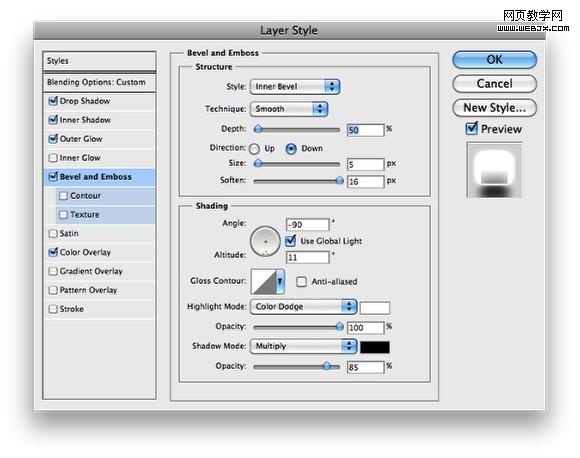This screenshot has height=458, width=580.
Task: Open Shadow Mode dropdown showing Multiply
Action: click(304, 346)
